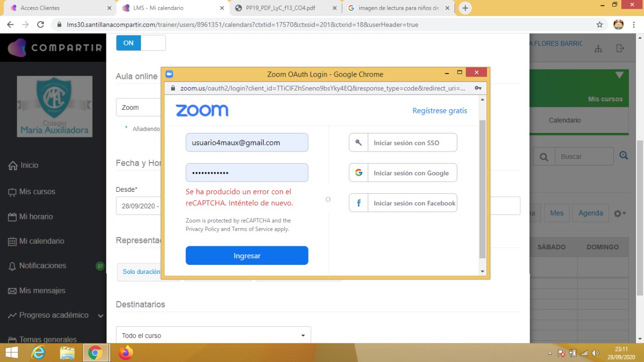Screen dimensions: 644x362
Task: Open a new browser tab
Action: click(x=465, y=8)
